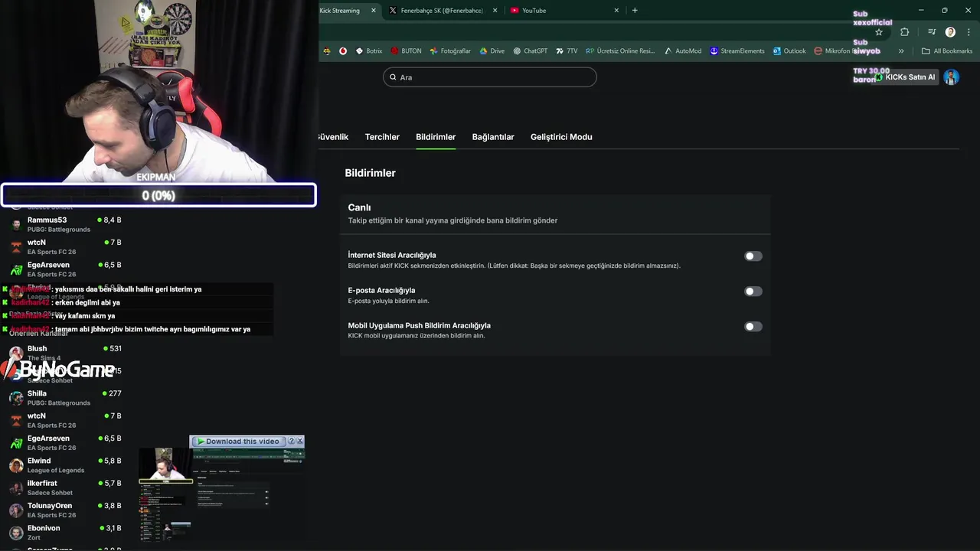Viewport: 980px width, 551px height.
Task: Open the Outlook bookmark
Action: point(789,51)
